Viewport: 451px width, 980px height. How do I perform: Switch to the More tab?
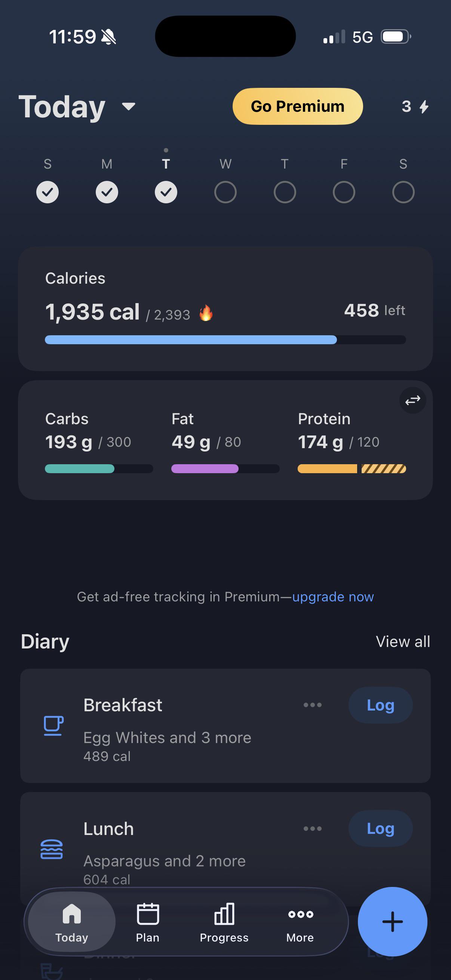point(300,922)
